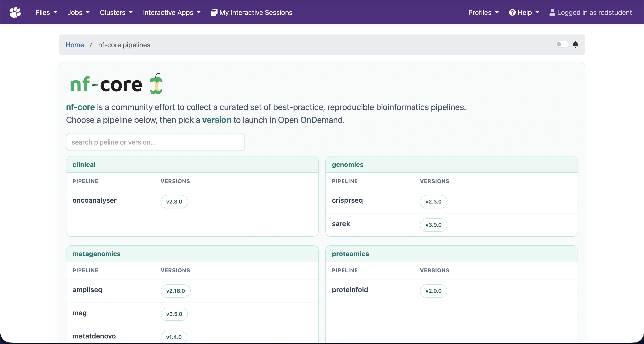Image resolution: width=644 pixels, height=344 pixels.
Task: Click Logged in as rcdstudent
Action: pyautogui.click(x=591, y=12)
